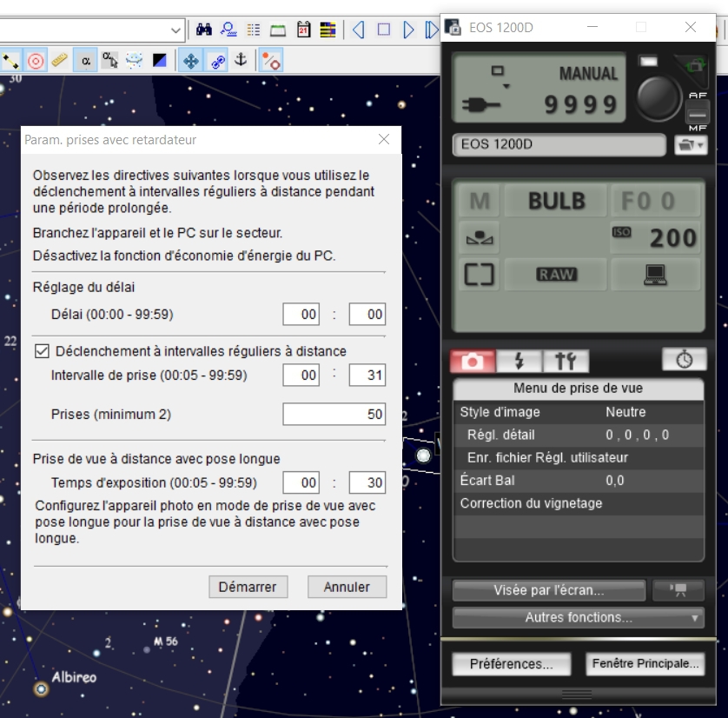Screen dimensions: 728x718
Task: Click the M shooting mode cell
Action: pos(480,201)
